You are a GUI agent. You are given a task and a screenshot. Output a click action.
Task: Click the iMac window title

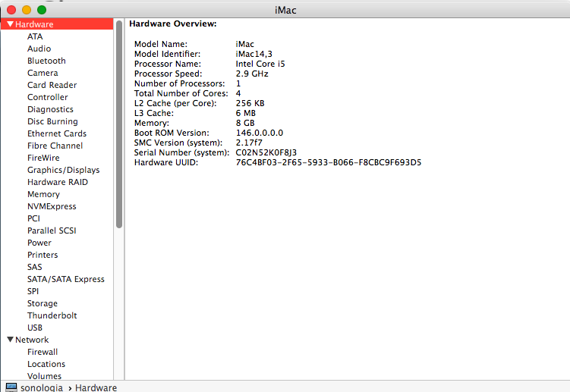(285, 10)
